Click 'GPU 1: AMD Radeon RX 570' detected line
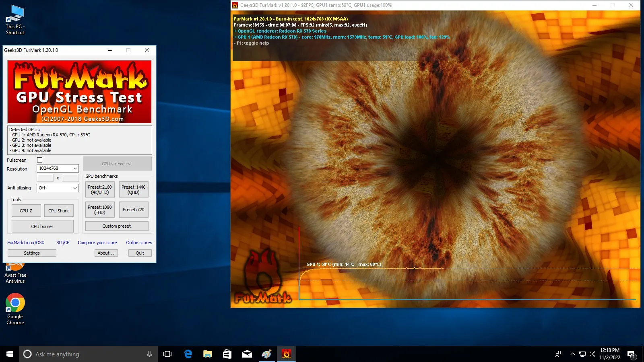644x362 pixels. (50, 135)
